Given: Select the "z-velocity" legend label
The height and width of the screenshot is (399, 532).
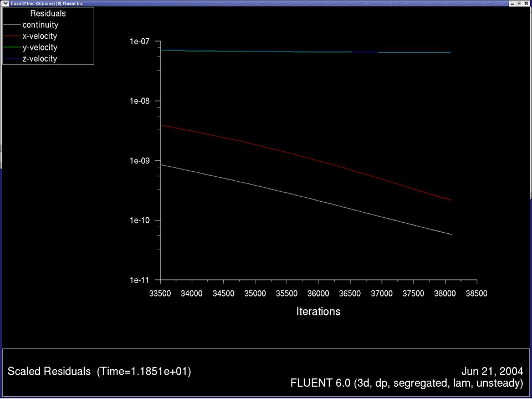Looking at the screenshot, I should point(40,59).
